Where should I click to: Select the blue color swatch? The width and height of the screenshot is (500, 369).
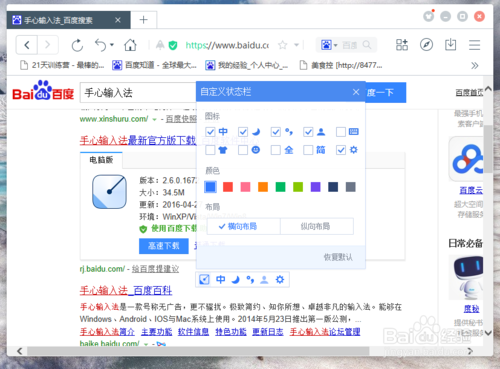210,187
